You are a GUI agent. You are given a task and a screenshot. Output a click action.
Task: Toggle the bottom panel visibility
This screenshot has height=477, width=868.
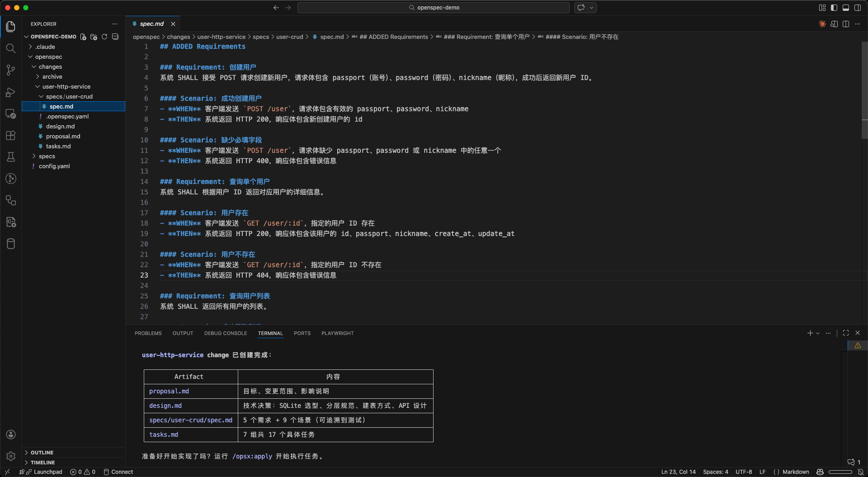pyautogui.click(x=846, y=8)
